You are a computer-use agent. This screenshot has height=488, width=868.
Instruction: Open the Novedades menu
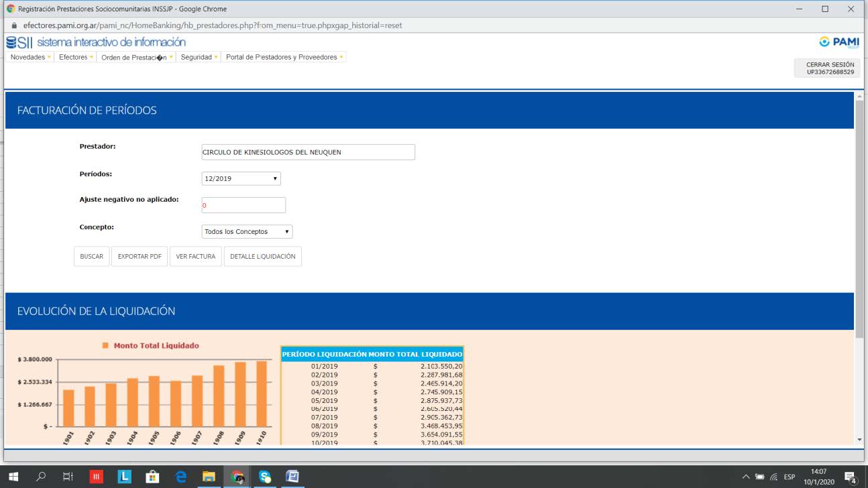(31, 57)
